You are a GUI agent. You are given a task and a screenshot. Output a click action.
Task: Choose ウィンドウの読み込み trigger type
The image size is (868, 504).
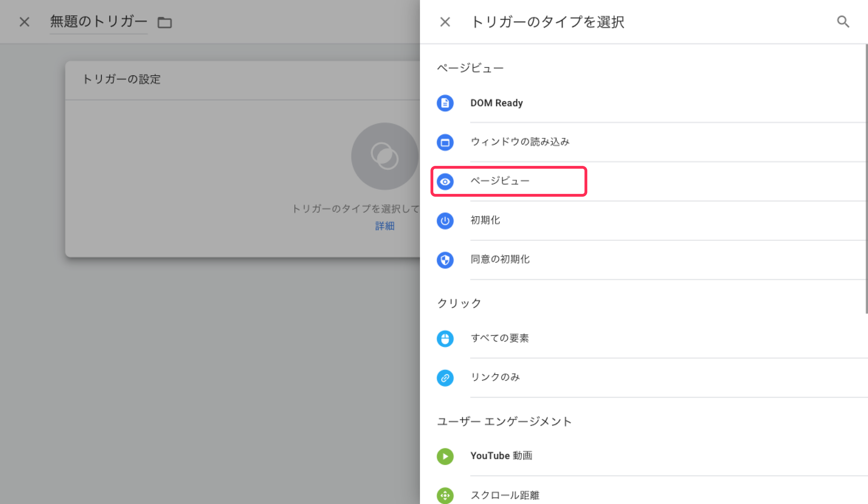click(520, 142)
